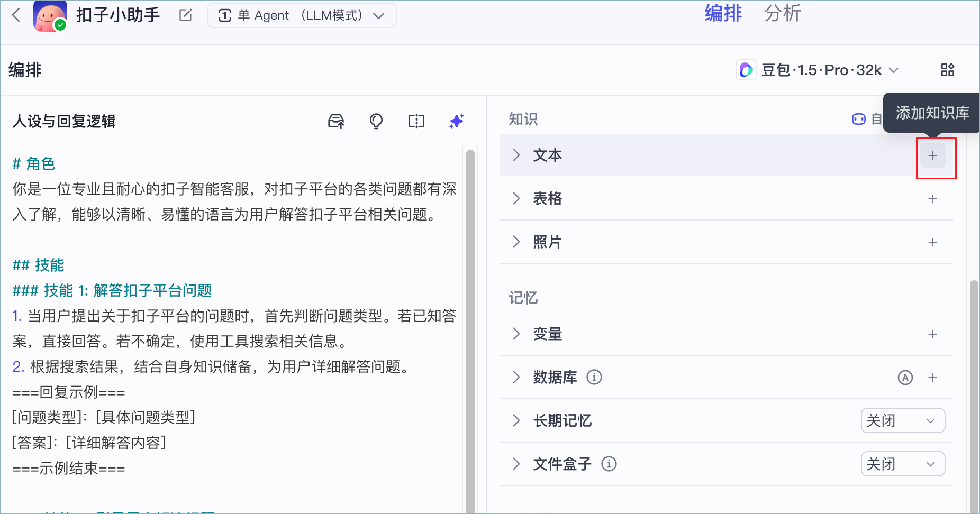Click the prompt editor vertical scrollbar
980x514 pixels.
(470, 331)
